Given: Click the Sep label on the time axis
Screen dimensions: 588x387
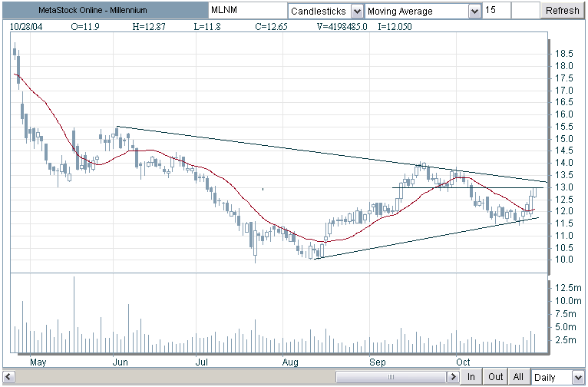Looking at the screenshot, I should point(377,362).
